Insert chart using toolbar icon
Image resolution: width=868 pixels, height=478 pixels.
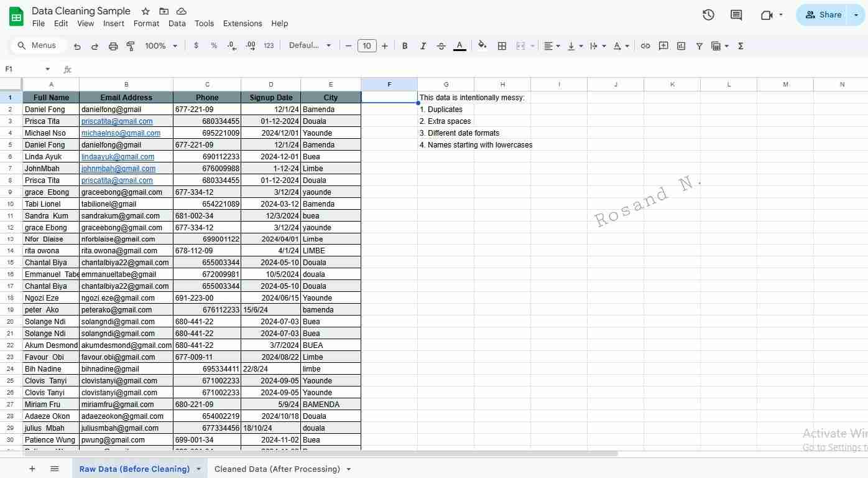(x=681, y=46)
